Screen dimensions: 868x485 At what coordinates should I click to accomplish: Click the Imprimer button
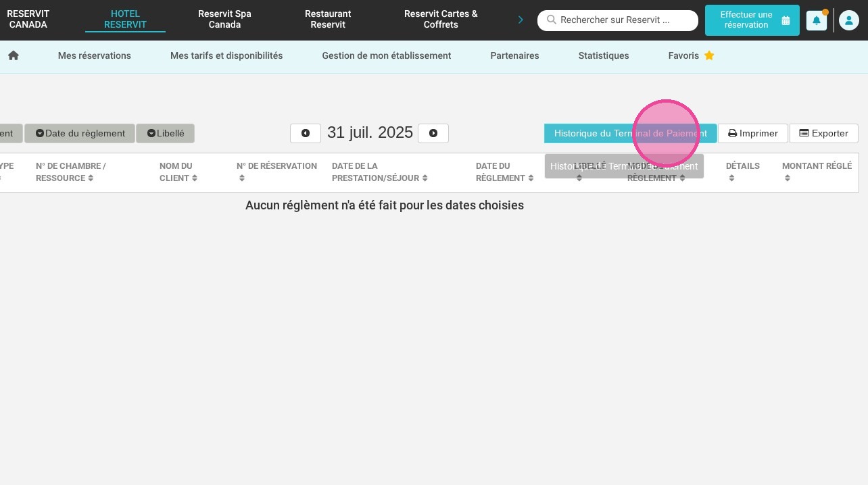coord(752,133)
